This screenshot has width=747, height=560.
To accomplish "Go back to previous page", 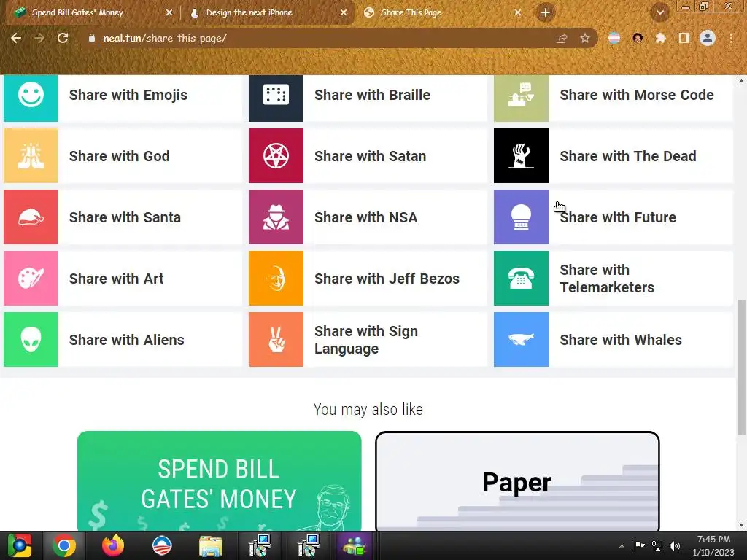I will tap(16, 38).
